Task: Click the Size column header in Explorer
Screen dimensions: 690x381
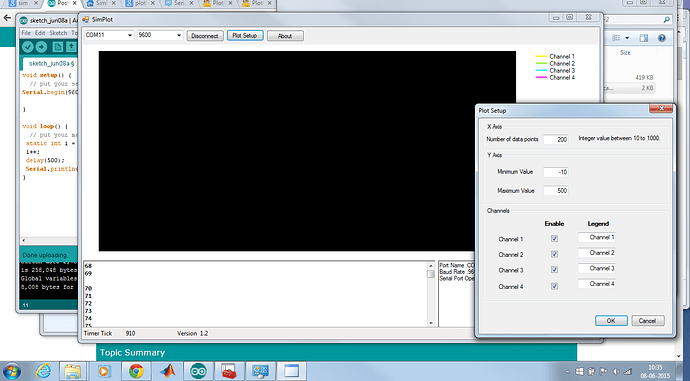Action: pyautogui.click(x=625, y=53)
